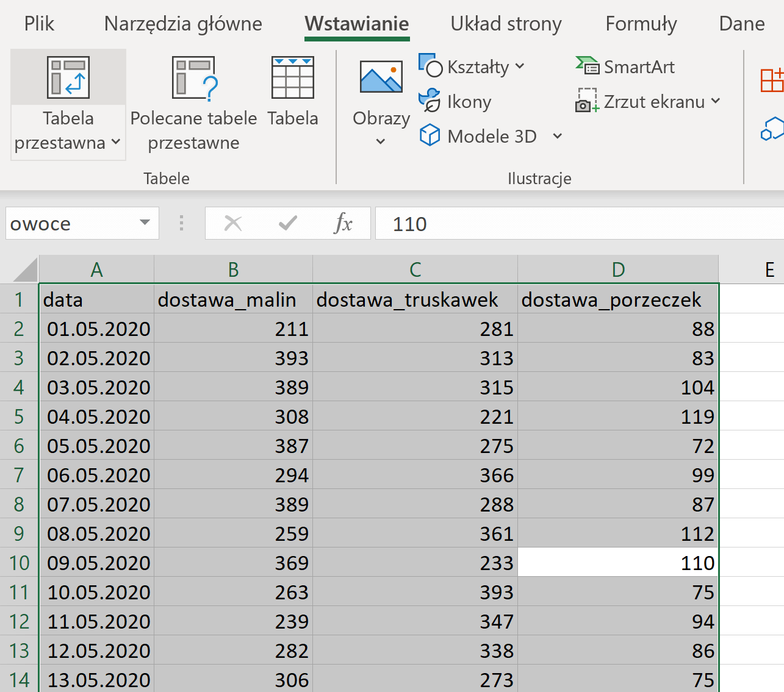Click header cell dostawa_porzeczek

click(x=618, y=299)
